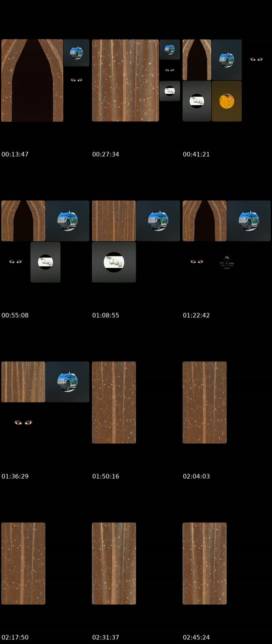Click the 01:08:55 timestamp label
The image size is (272, 644).
click(x=105, y=315)
